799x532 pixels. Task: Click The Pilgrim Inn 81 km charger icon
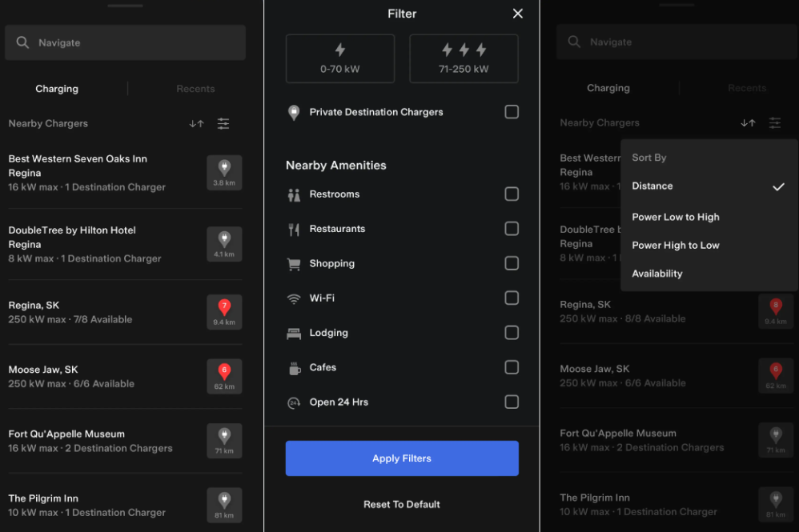tap(224, 506)
